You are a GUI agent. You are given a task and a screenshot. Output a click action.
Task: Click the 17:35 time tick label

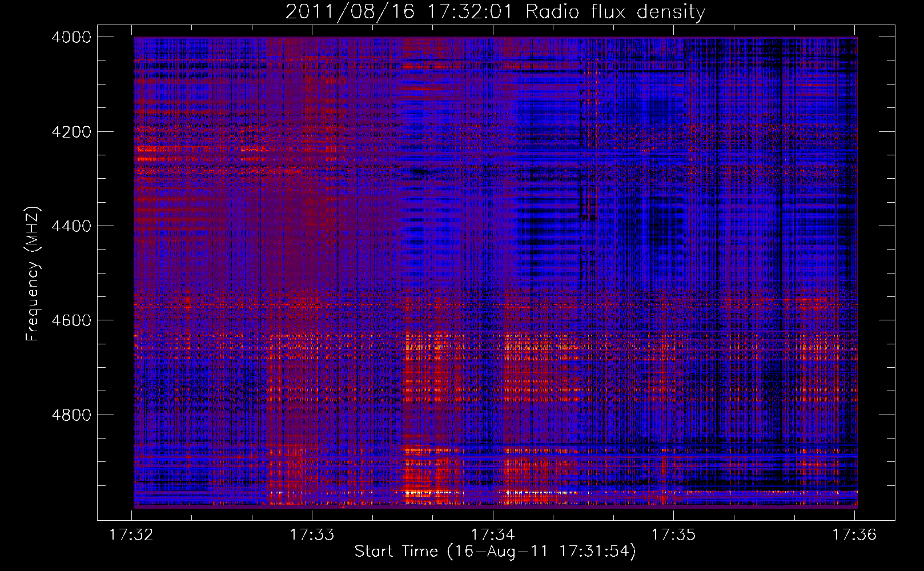point(673,534)
